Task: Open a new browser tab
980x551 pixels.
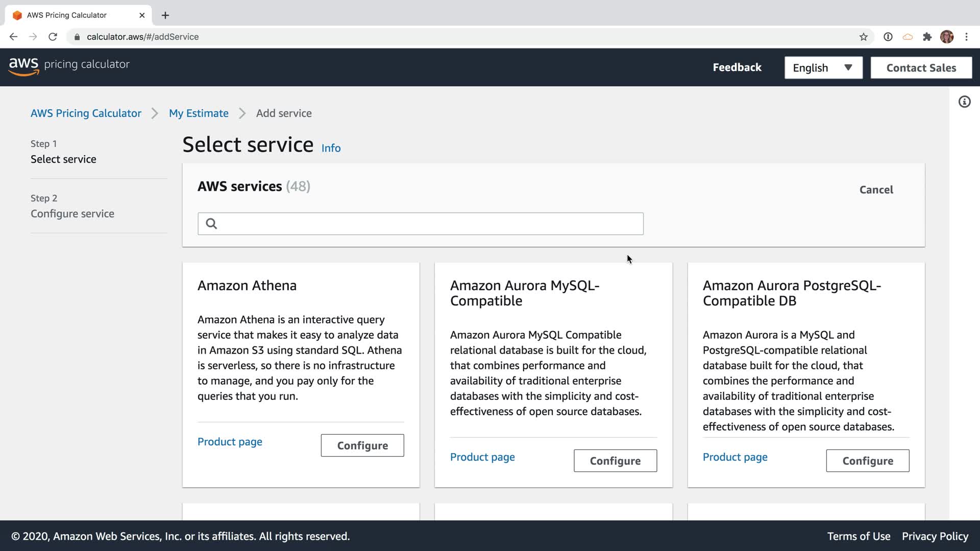Action: click(165, 15)
